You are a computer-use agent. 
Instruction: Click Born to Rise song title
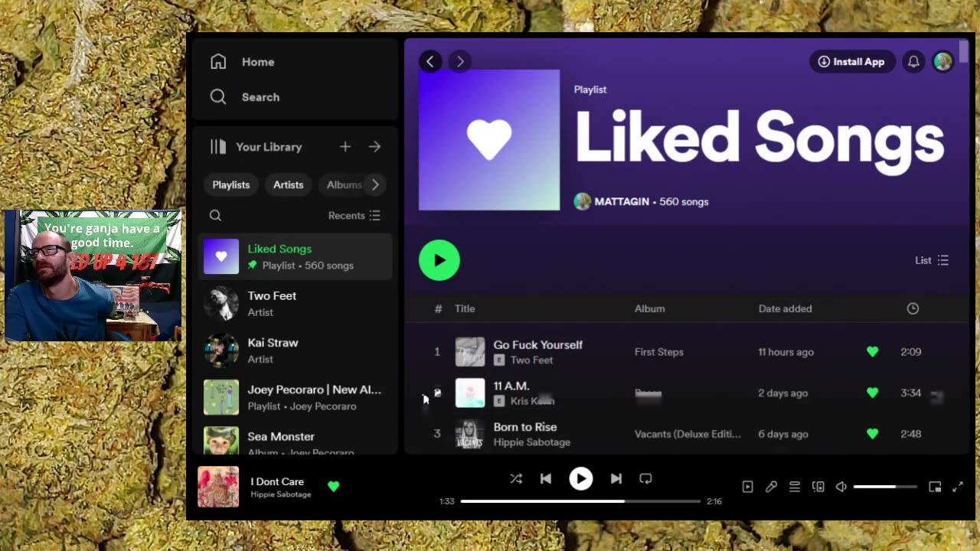525,427
